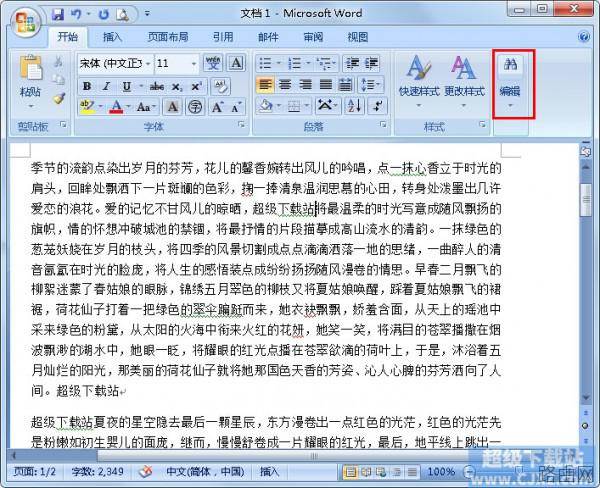Activate the Format Painter brush
Screen dimensions: 600x488
point(58,98)
